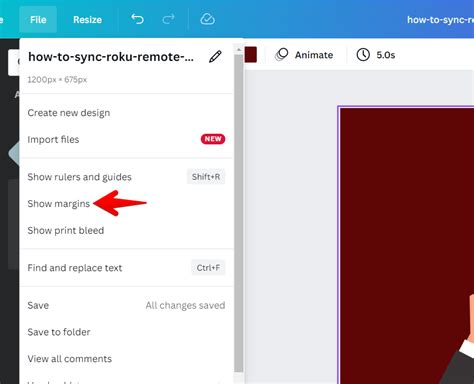Select Create new design
Screen dimensions: 474x384
tap(126, 113)
